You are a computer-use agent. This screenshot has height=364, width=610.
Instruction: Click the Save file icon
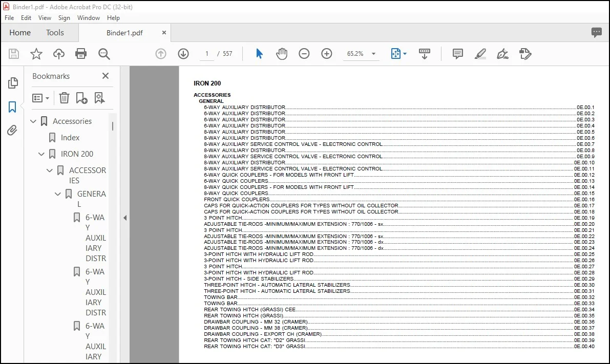tap(14, 54)
